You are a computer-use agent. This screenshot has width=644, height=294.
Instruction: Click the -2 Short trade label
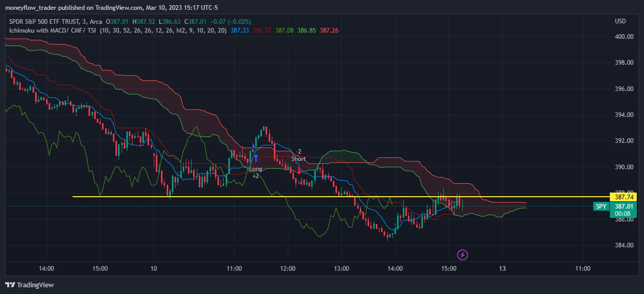(298, 155)
